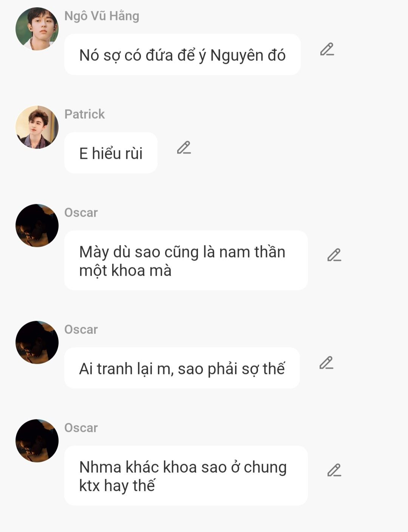Open Ngô Vũ Hằng's avatar picture

coord(37,29)
